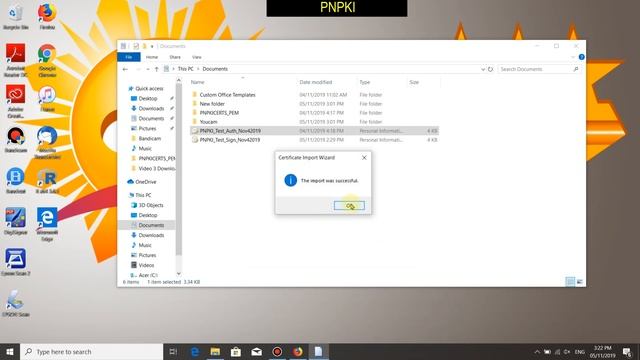Image resolution: width=640 pixels, height=360 pixels.
Task: Open Videos in navigation pane
Action: click(146, 265)
